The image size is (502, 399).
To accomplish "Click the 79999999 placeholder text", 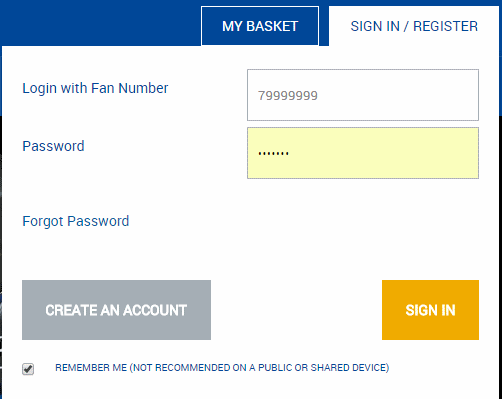I will [x=288, y=96].
